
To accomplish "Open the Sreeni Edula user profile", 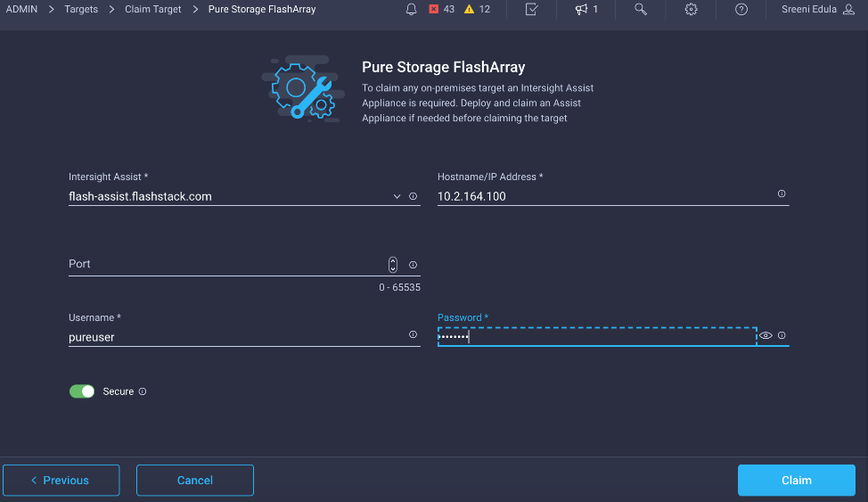I will (x=817, y=10).
